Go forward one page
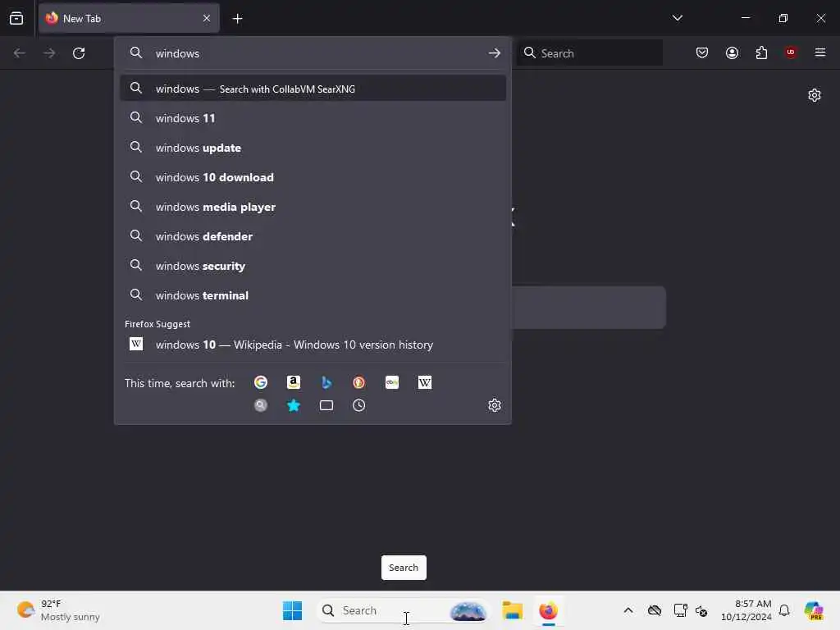The height and width of the screenshot is (630, 840). pos(49,53)
